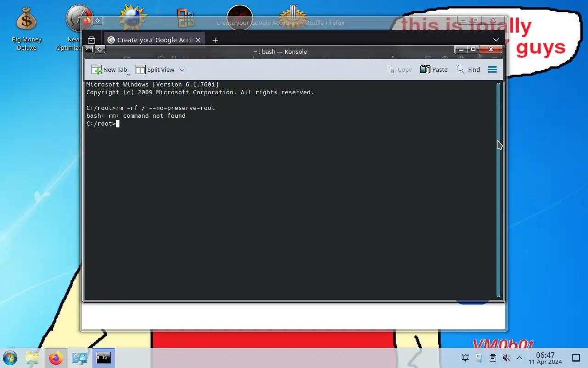The width and height of the screenshot is (588, 368).
Task: Open notifications bell in system tray
Action: (465, 358)
